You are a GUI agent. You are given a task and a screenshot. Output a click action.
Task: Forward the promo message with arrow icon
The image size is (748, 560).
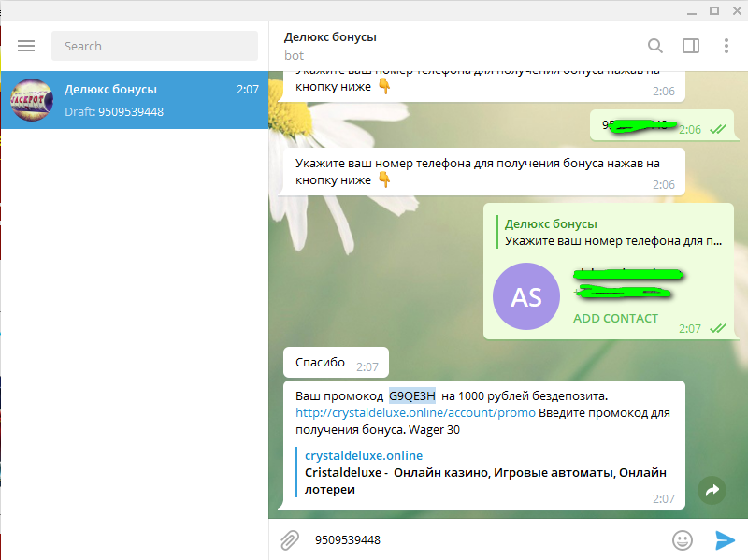pos(712,490)
